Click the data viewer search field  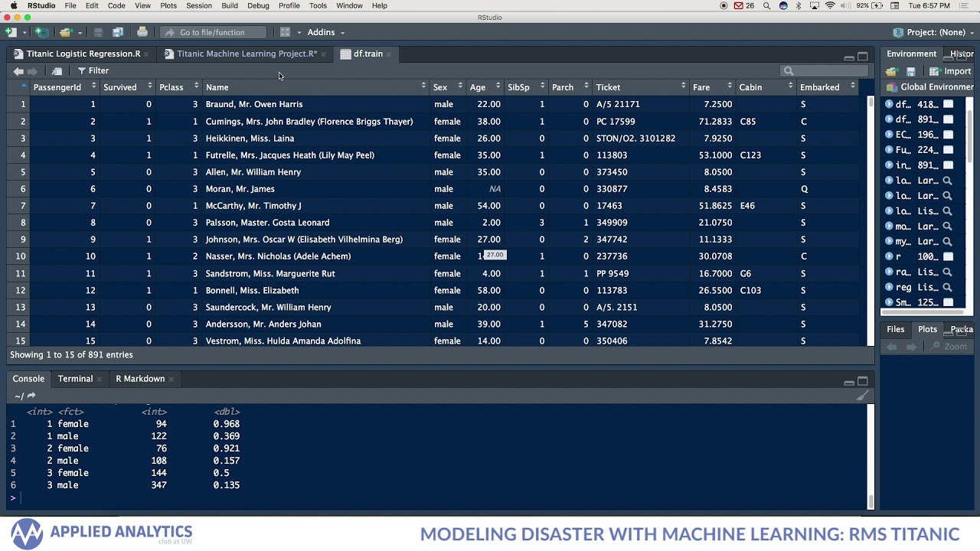(824, 71)
